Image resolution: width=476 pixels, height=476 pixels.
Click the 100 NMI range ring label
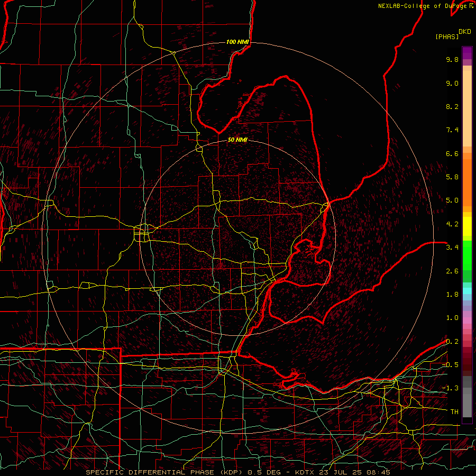click(x=237, y=42)
